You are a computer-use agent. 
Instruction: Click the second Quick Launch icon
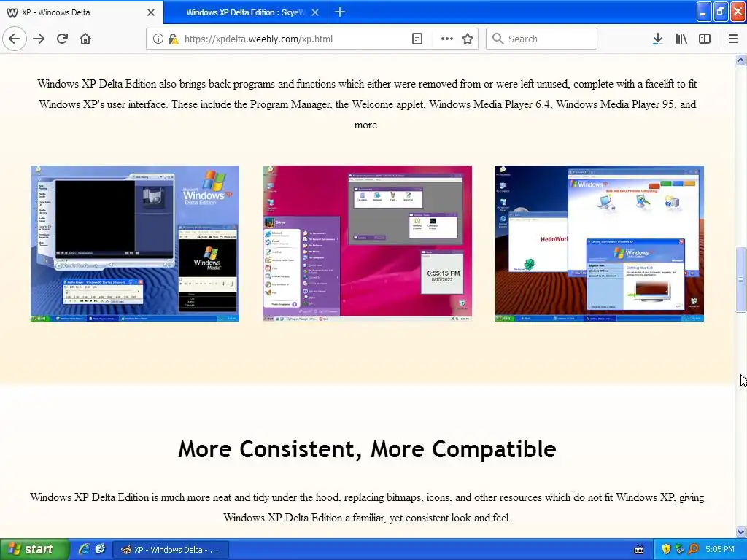[99, 550]
